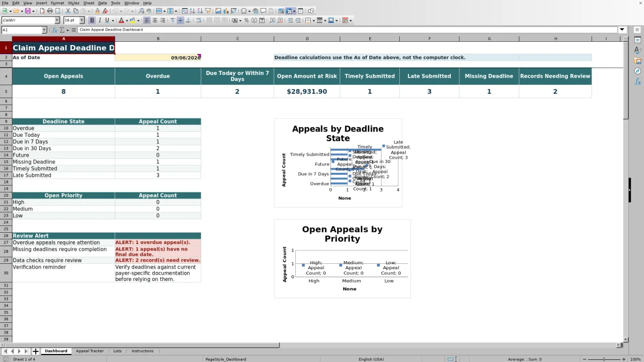Viewport: 644px width, 362px height.
Task: Open the sidebar Gallery icon
Action: (638, 61)
